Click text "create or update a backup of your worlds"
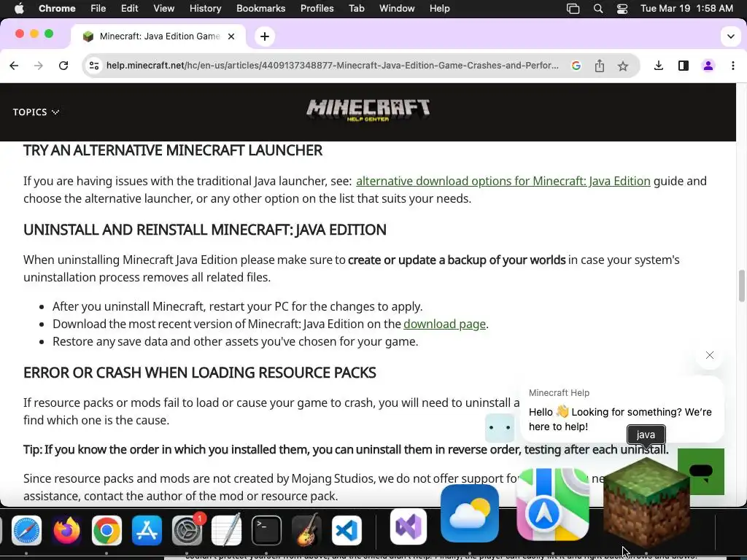 pos(457,260)
